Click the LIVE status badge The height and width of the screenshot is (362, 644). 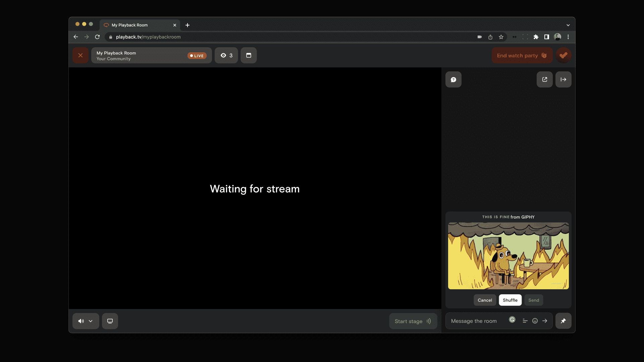(197, 56)
